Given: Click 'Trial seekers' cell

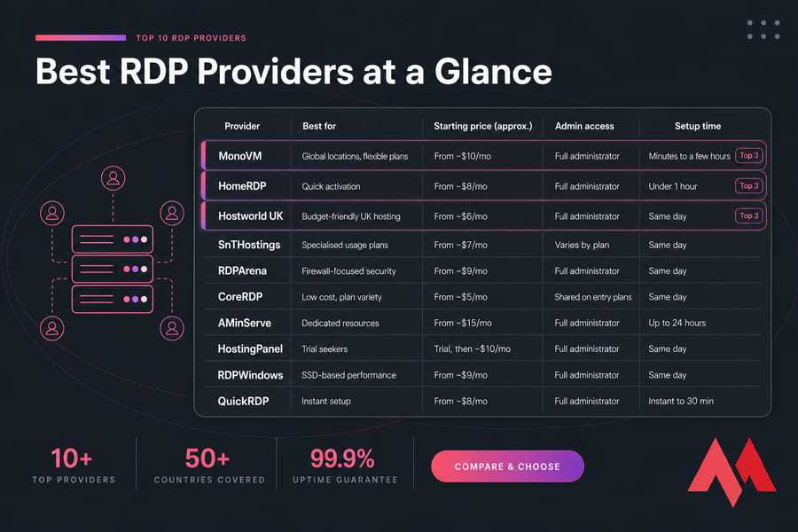Looking at the screenshot, I should point(325,348).
